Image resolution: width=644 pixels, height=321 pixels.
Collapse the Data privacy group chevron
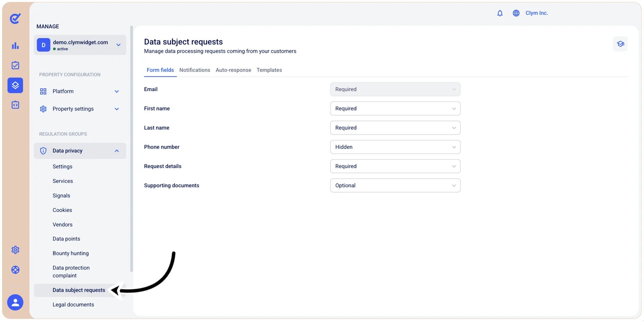point(117,151)
